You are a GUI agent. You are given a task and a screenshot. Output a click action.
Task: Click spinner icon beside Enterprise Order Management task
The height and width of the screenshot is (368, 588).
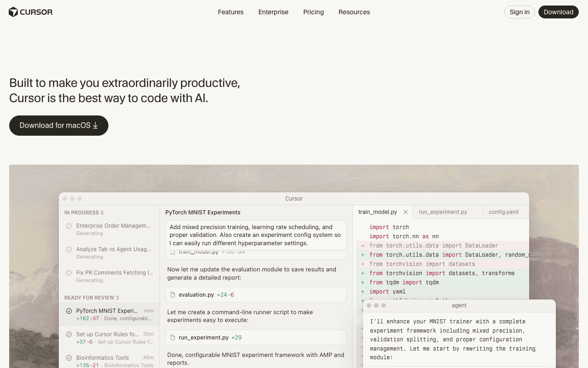coord(69,226)
